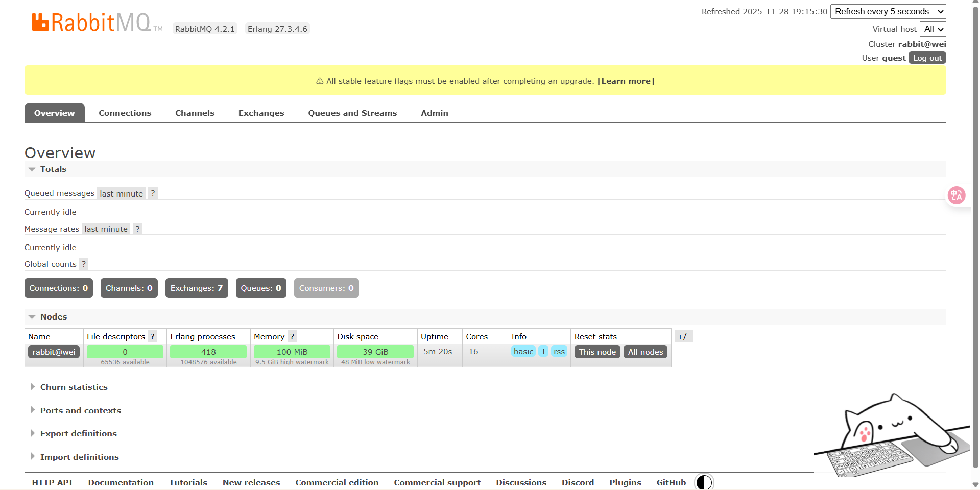This screenshot has width=980, height=490.
Task: Open the Exchanges tab
Action: pos(261,113)
